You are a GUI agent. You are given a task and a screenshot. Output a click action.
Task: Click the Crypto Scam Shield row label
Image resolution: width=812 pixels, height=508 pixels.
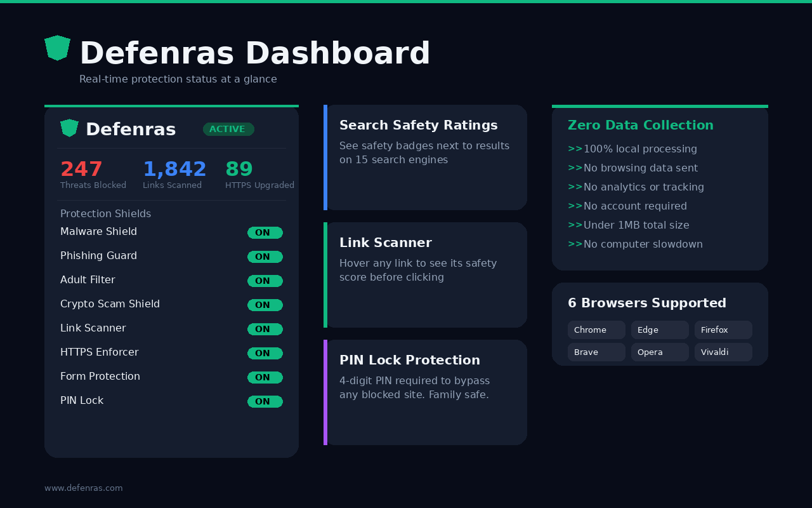(x=110, y=304)
